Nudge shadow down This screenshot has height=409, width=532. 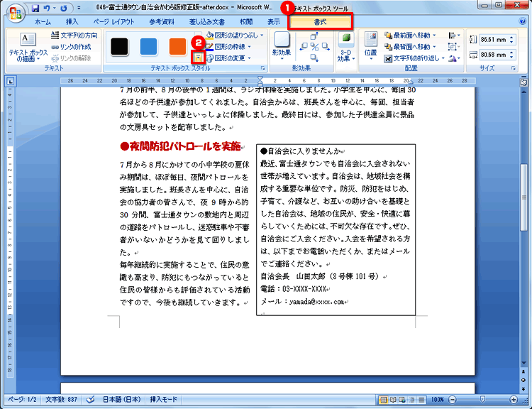(x=314, y=58)
